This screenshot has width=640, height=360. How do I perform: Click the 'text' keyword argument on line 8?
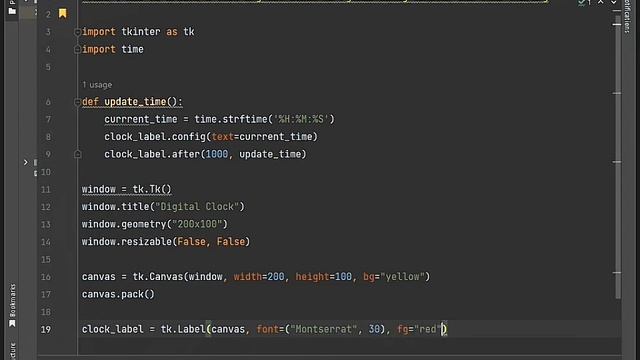point(222,137)
